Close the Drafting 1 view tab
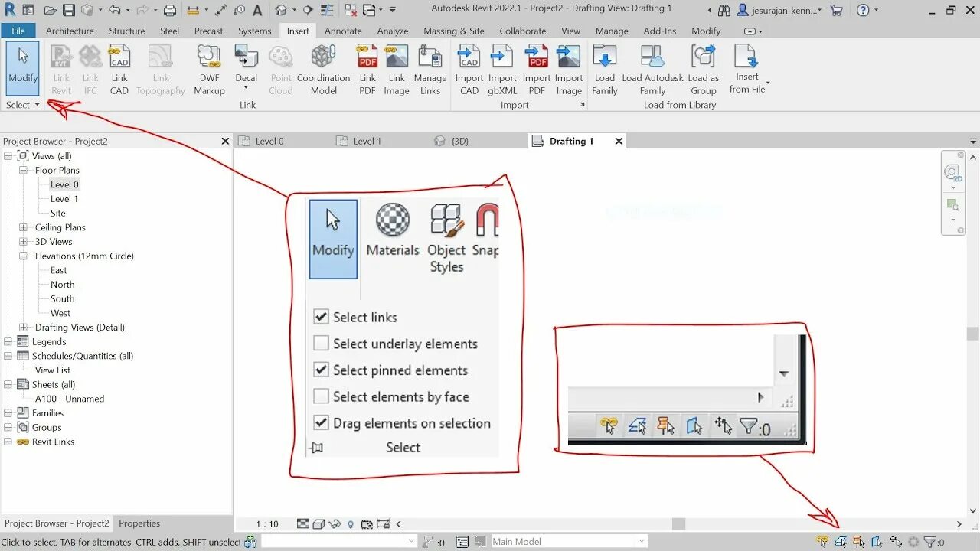 [x=619, y=141]
